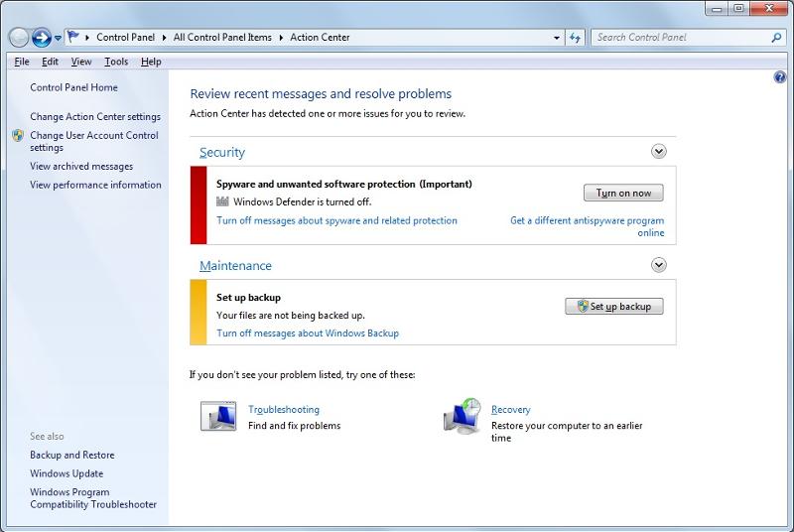Click the magnifier search icon
Screen dimensions: 794x532
(x=776, y=38)
